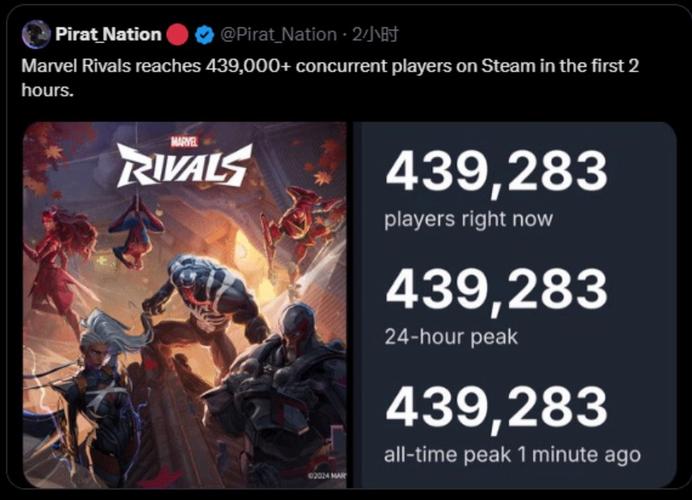Click the "players right now" label
Screen dimensions: 692x500
(x=468, y=219)
